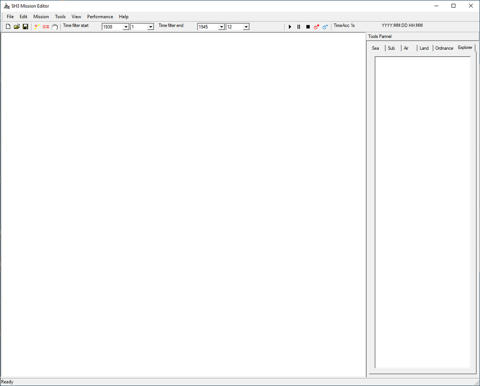Screen dimensions: 480x386
Task: Open the Performance menu
Action: point(100,17)
